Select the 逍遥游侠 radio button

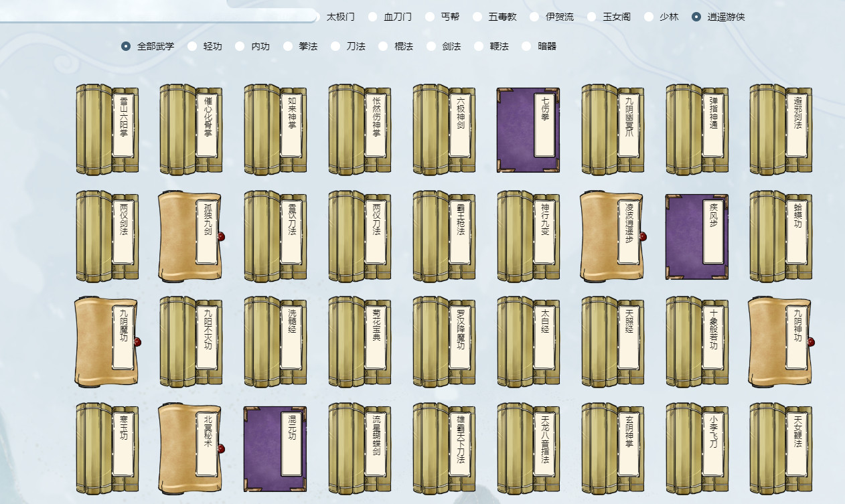[718, 17]
